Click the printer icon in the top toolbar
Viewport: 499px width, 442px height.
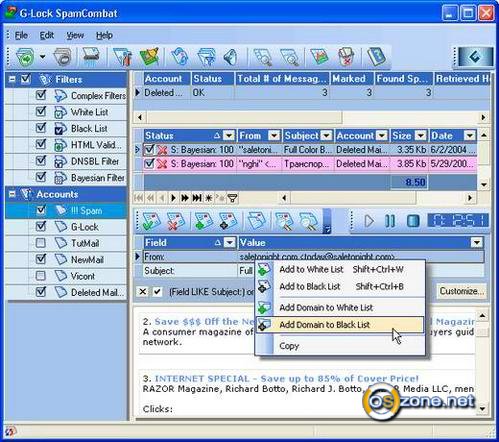click(91, 56)
